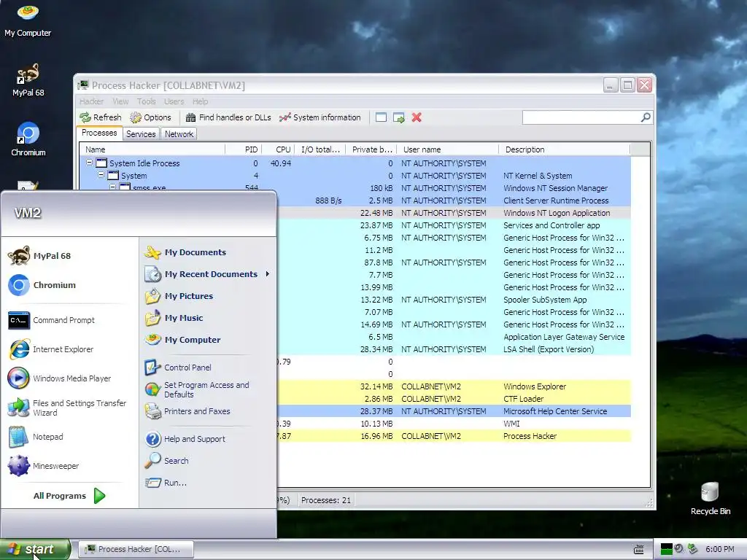The width and height of the screenshot is (747, 560).
Task: Open the Users menu
Action: (x=174, y=101)
